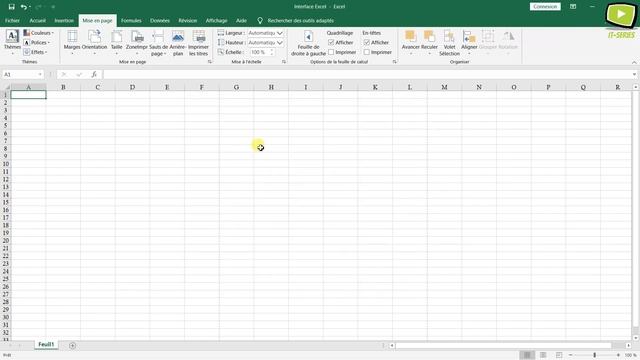
Task: Toggle Quadrillage Afficher checkbox
Action: pos(331,42)
